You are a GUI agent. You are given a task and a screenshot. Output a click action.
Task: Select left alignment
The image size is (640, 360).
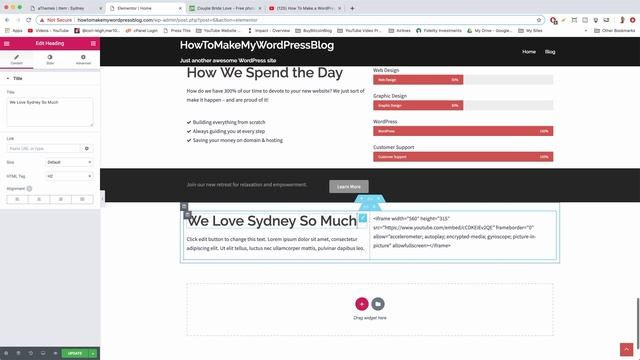point(17,199)
